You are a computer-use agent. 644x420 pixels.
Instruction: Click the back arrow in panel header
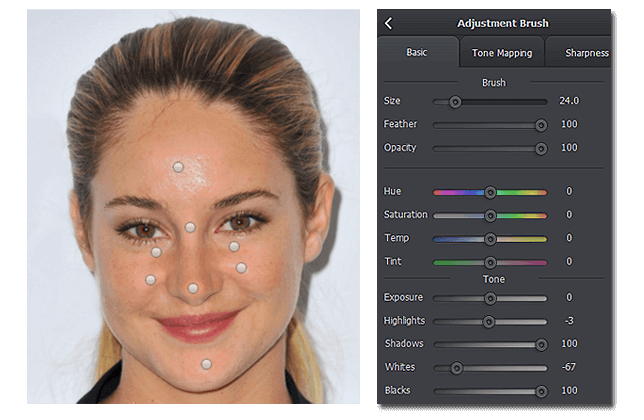pos(388,23)
